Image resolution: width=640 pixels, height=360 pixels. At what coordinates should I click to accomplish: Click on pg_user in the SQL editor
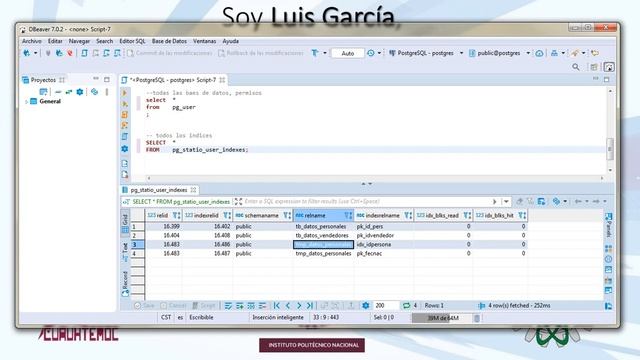184,107
